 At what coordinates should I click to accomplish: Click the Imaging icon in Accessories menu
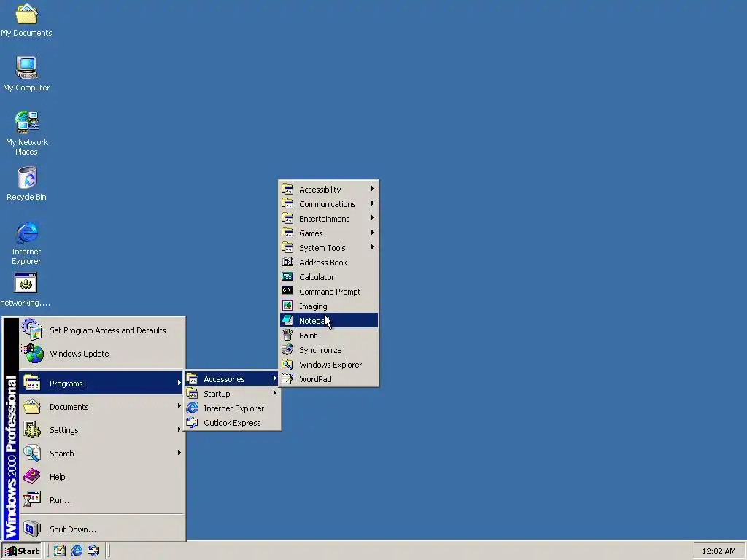point(287,306)
